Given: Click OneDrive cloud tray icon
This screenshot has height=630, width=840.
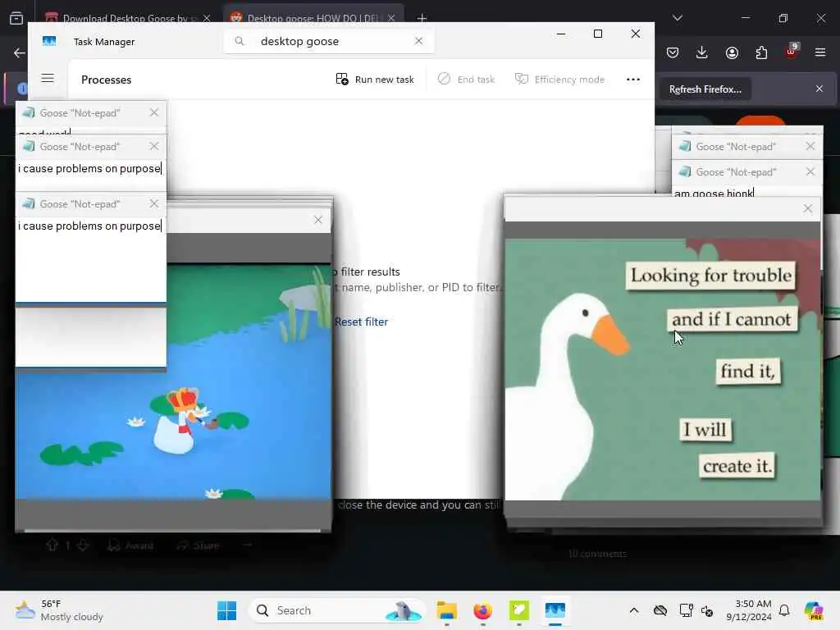Looking at the screenshot, I should click(660, 610).
